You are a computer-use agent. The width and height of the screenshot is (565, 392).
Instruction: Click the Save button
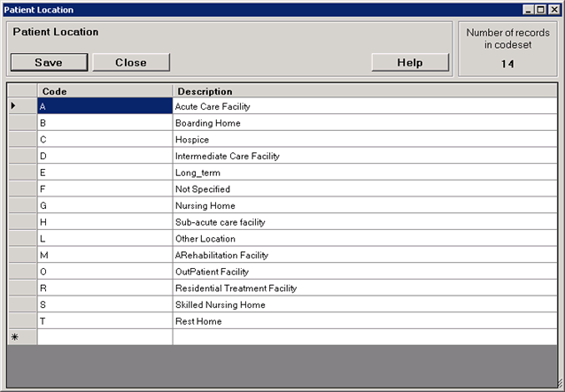click(49, 63)
